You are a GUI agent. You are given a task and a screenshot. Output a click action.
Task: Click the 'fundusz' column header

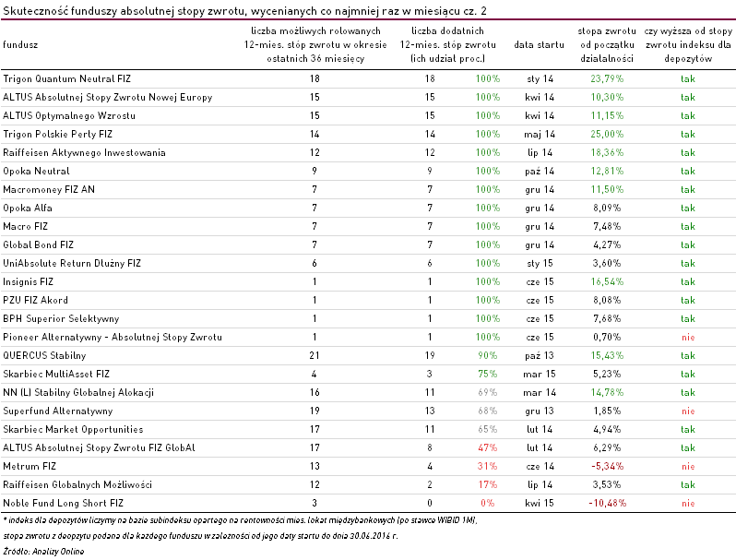click(x=20, y=44)
